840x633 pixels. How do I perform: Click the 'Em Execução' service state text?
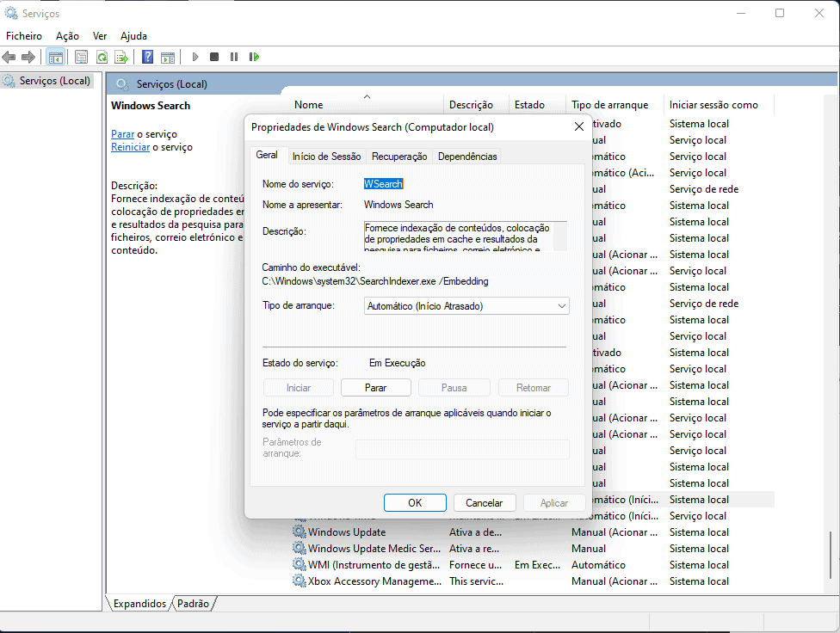397,363
